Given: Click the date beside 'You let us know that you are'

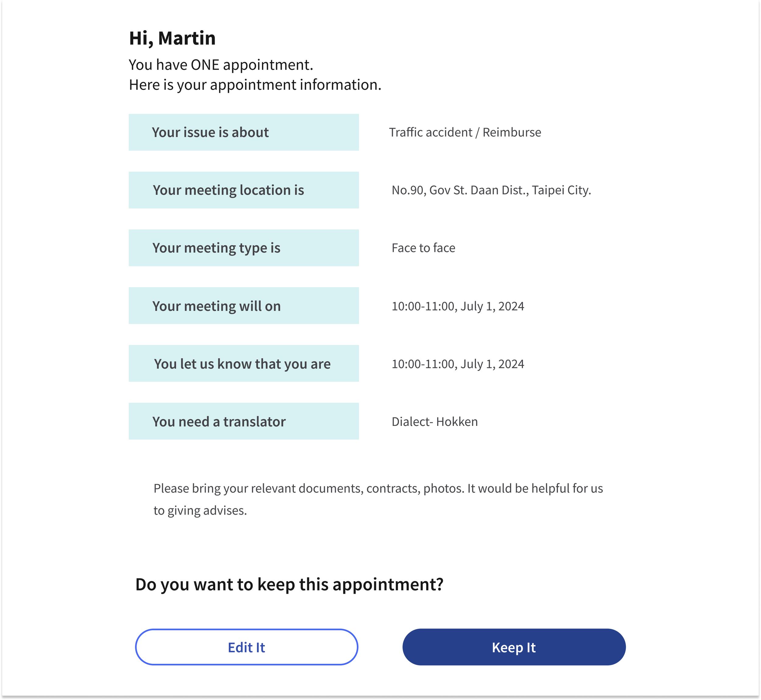Looking at the screenshot, I should point(458,364).
